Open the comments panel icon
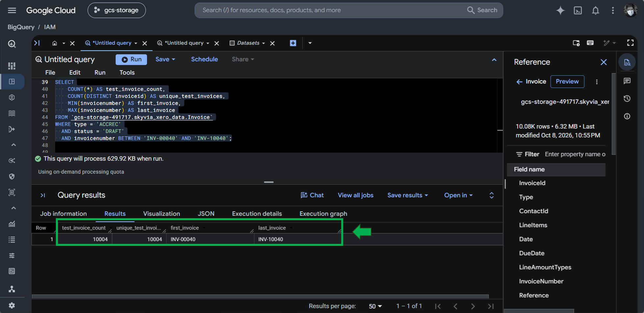This screenshot has height=313, width=644. pos(627,81)
